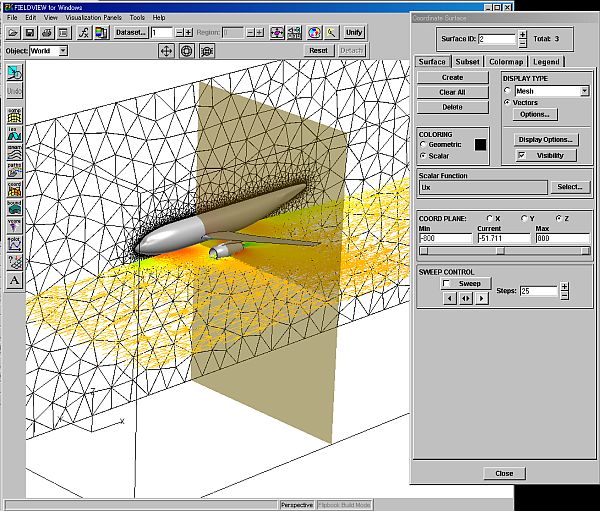The image size is (600, 511).
Task: Select the text annotation A tool
Action: point(16,282)
